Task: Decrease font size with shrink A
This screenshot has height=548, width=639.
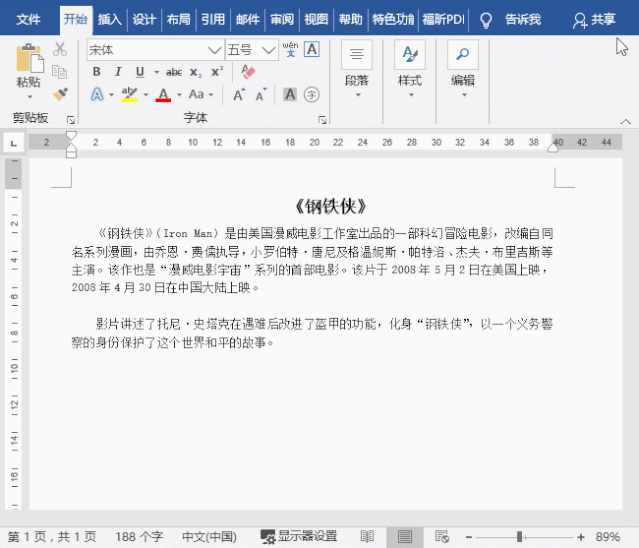Action: point(261,95)
